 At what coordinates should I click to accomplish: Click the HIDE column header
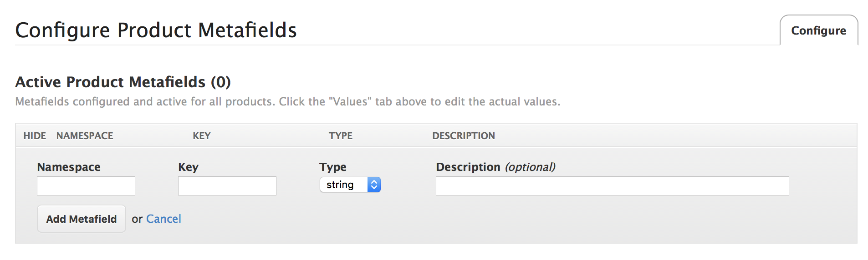pos(35,136)
